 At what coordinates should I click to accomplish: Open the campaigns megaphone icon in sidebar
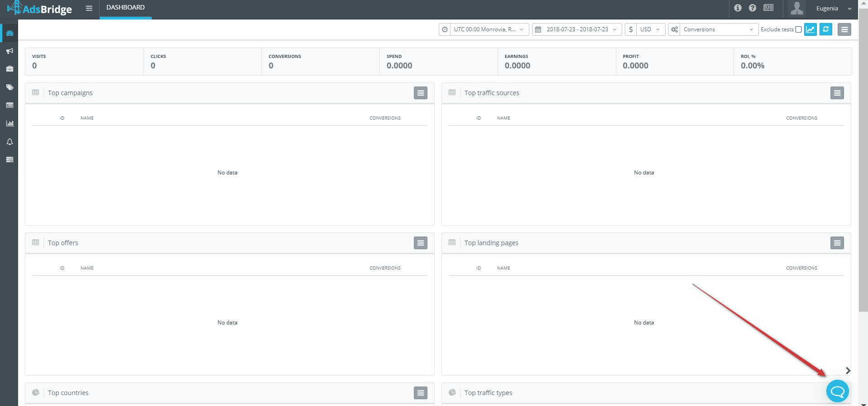point(10,51)
